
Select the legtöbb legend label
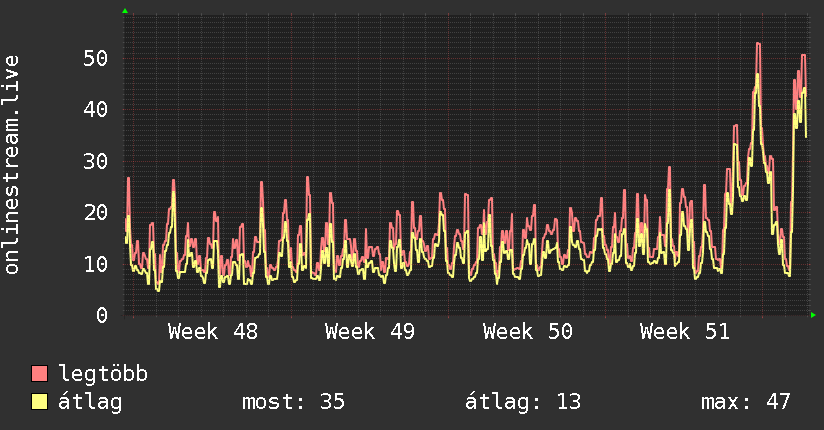tap(103, 374)
